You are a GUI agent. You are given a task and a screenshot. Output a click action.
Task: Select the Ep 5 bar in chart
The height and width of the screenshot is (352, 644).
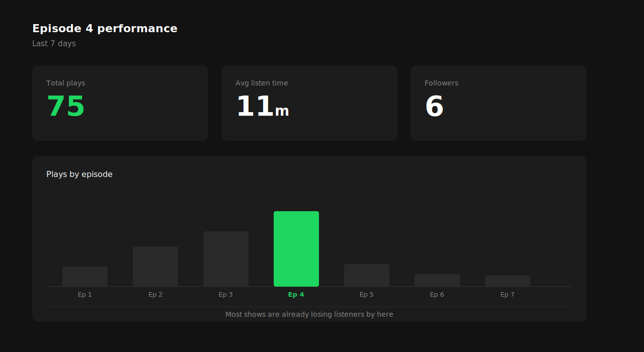[x=367, y=275]
